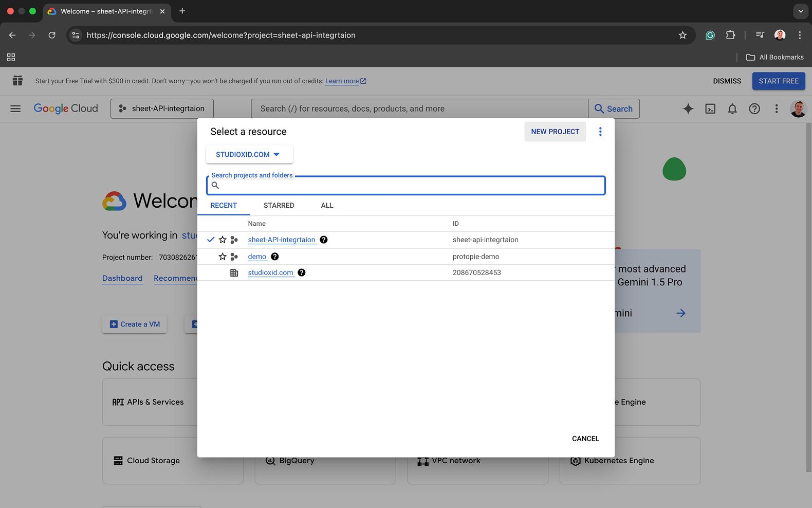Image resolution: width=812 pixels, height=508 pixels.
Task: Open Dashboard tab on welcome page
Action: [x=122, y=278]
